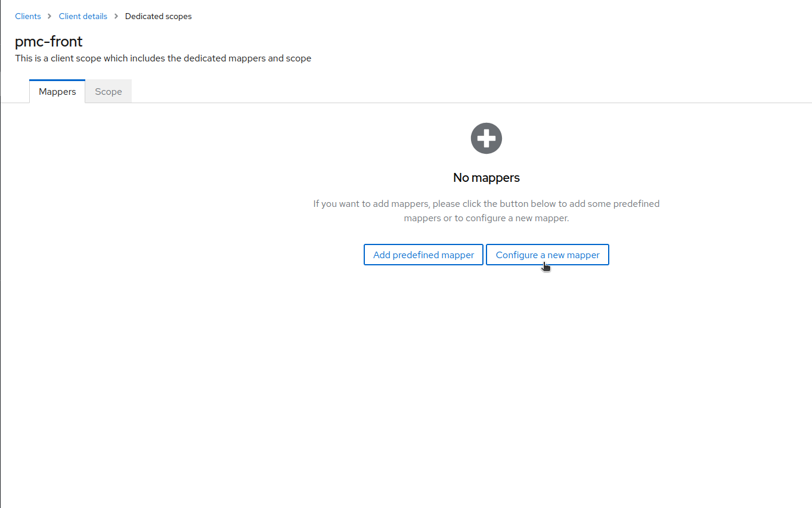This screenshot has height=508, width=812.
Task: Open the Mappers tab
Action: (57, 92)
